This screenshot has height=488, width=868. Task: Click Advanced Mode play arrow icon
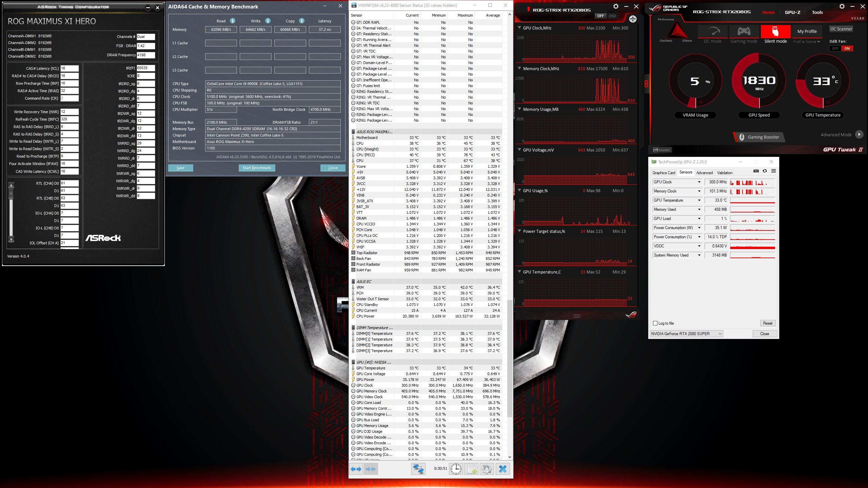pos(859,135)
